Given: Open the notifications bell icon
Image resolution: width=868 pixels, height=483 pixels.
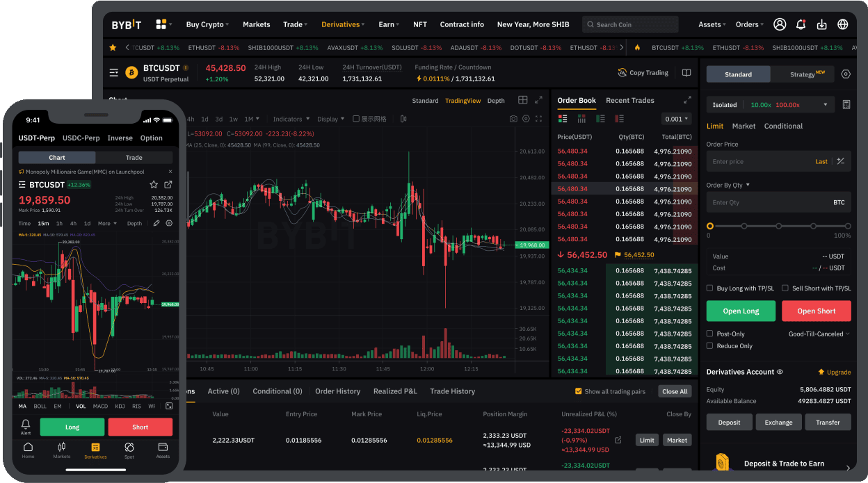Looking at the screenshot, I should (801, 24).
